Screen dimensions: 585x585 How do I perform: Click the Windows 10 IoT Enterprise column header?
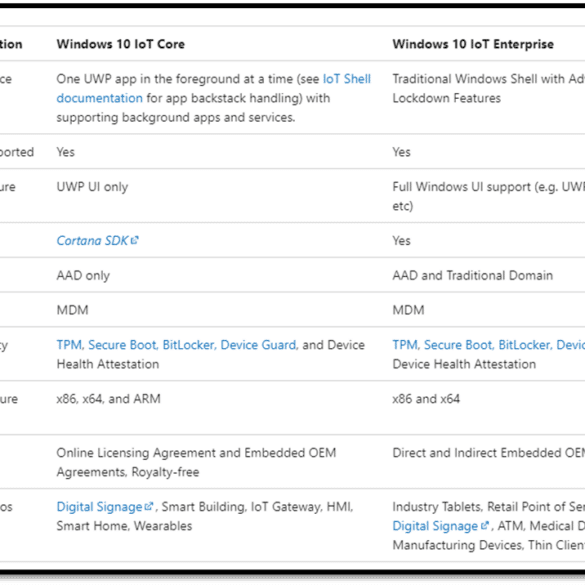coord(473,44)
